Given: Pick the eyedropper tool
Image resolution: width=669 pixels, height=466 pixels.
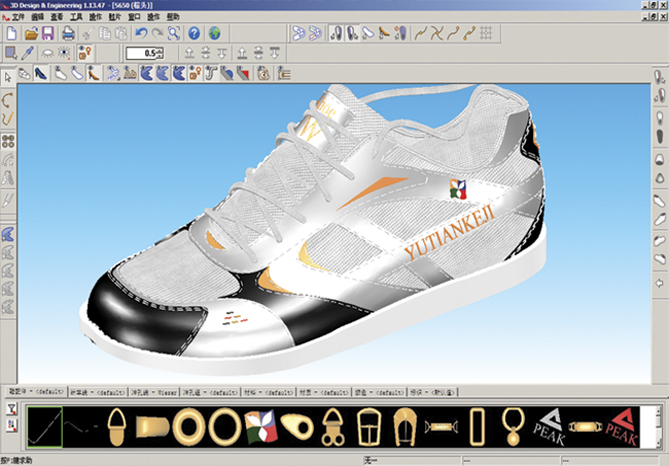Looking at the screenshot, I should coord(28,53).
